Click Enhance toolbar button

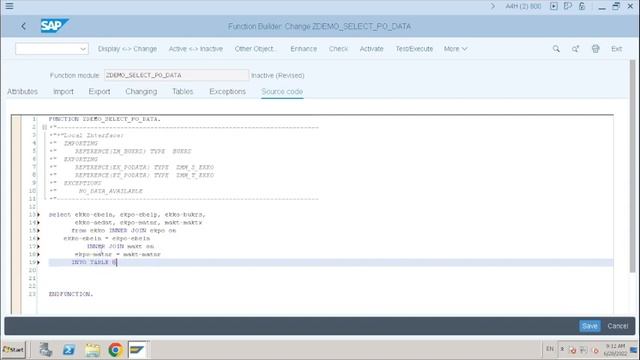[x=304, y=49]
